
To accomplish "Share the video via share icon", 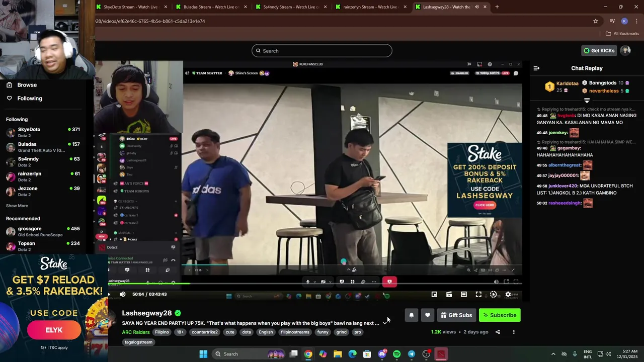I will point(498,332).
